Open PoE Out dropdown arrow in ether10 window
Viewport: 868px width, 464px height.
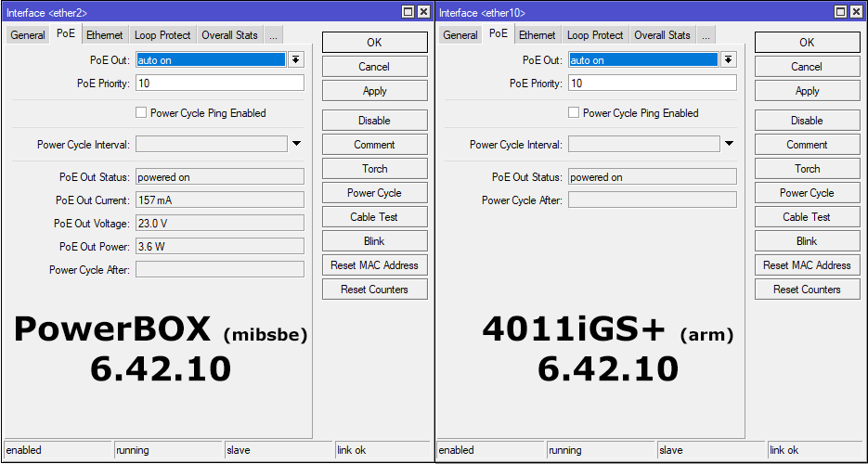[729, 60]
